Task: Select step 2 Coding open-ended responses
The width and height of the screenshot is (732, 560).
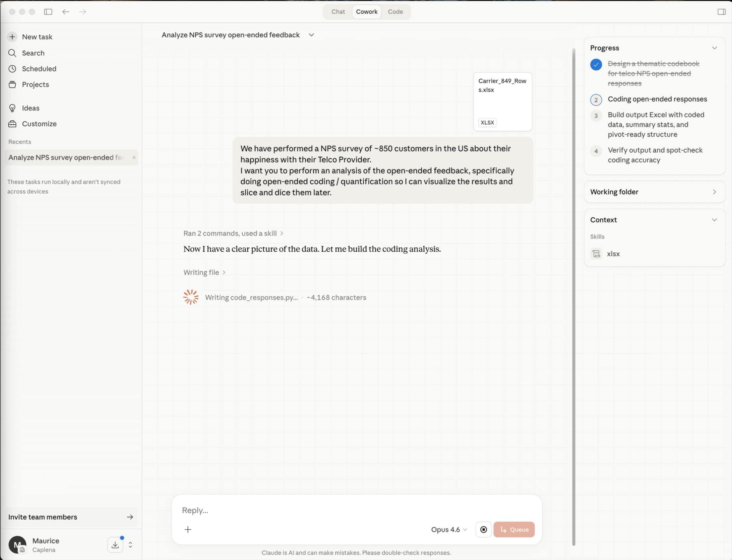Action: click(x=657, y=99)
